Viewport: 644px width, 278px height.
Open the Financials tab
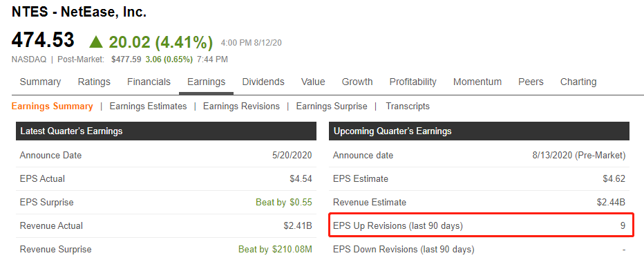(149, 82)
